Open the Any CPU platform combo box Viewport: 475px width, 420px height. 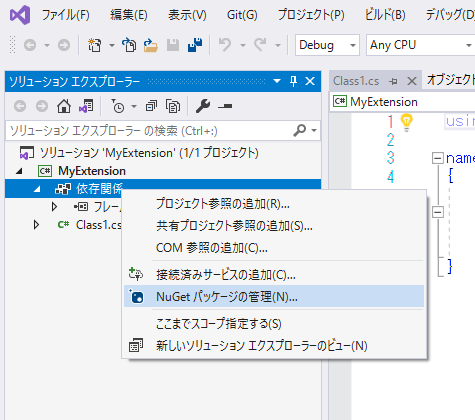421,45
